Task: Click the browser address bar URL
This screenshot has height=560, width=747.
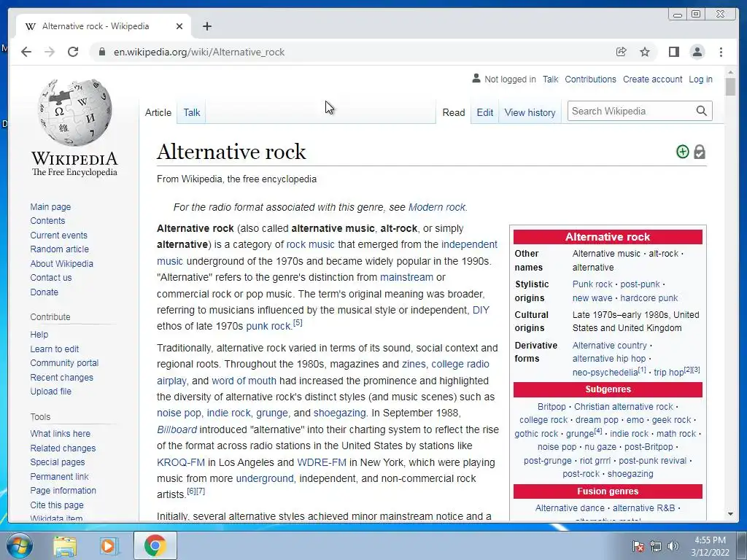Action: pos(199,52)
